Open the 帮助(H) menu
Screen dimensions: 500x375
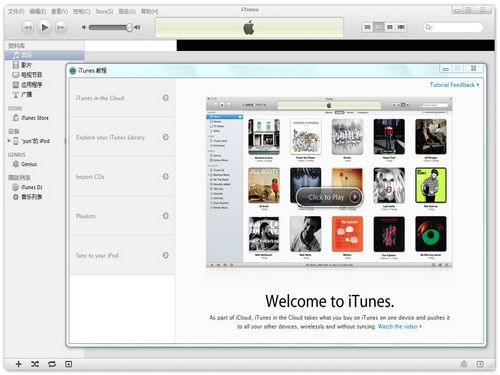pos(149,11)
